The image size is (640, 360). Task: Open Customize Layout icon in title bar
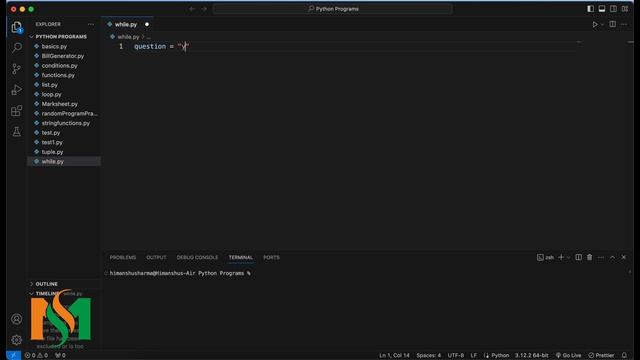(625, 9)
